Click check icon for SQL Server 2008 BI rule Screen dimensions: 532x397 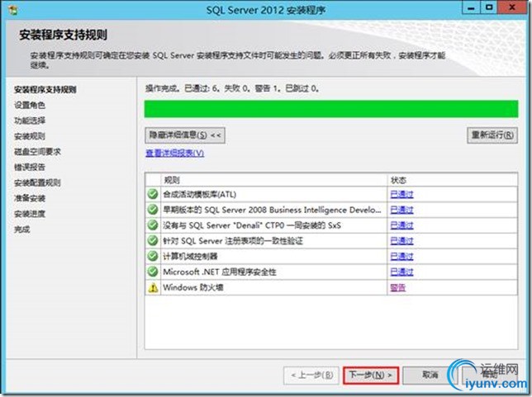tap(153, 210)
